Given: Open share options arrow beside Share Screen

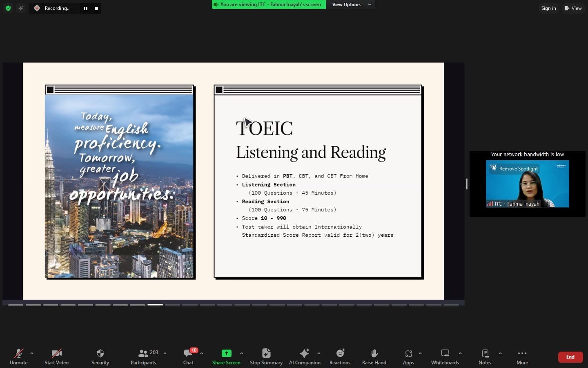Looking at the screenshot, I should (242, 353).
